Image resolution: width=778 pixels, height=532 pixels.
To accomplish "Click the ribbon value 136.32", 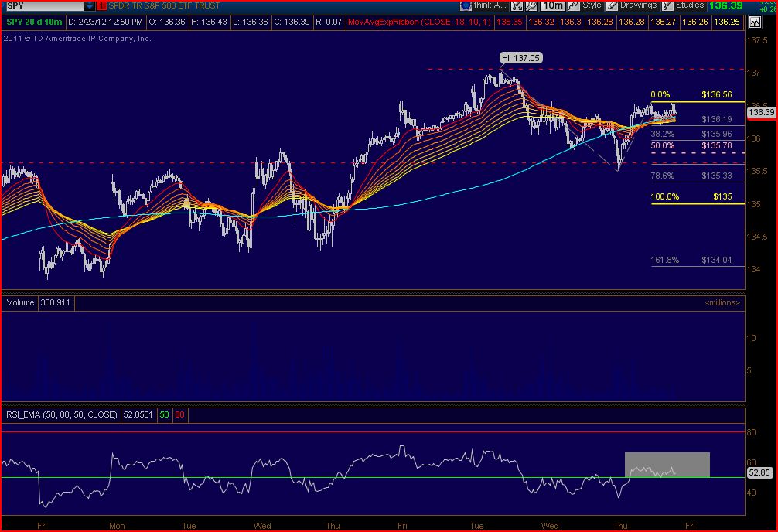I will point(541,22).
